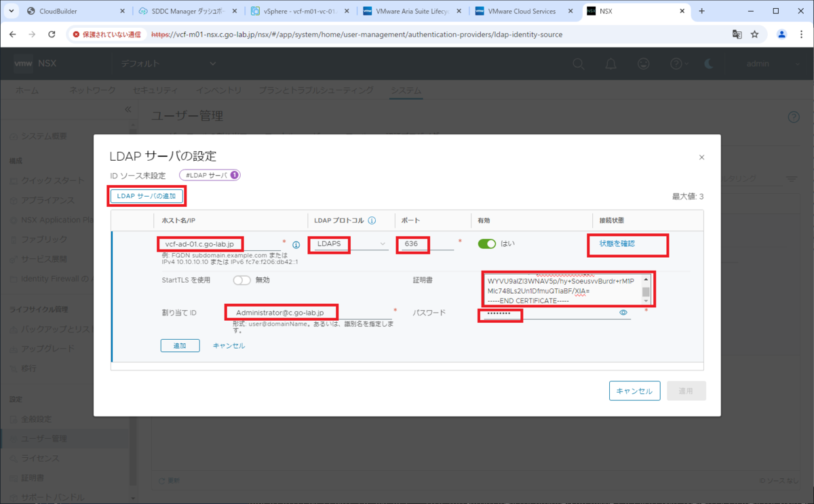Viewport: 814px width, 504px height.
Task: Click the bottom キャンセル button in dialog
Action: (634, 391)
